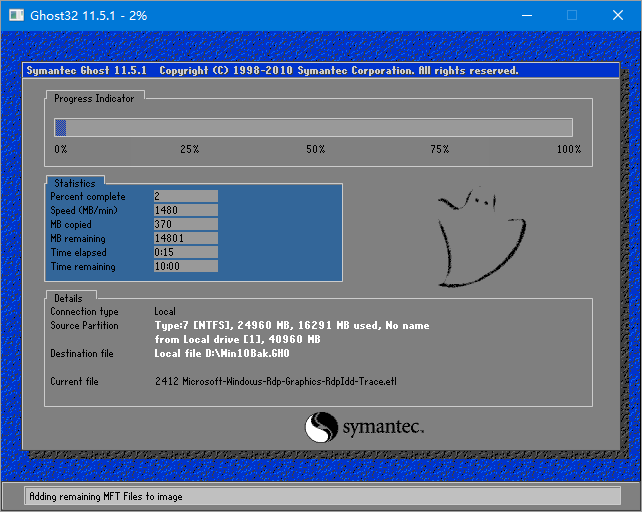This screenshot has height=512, width=642.
Task: Click the Symantec yin-yang logo icon
Action: [x=320, y=428]
